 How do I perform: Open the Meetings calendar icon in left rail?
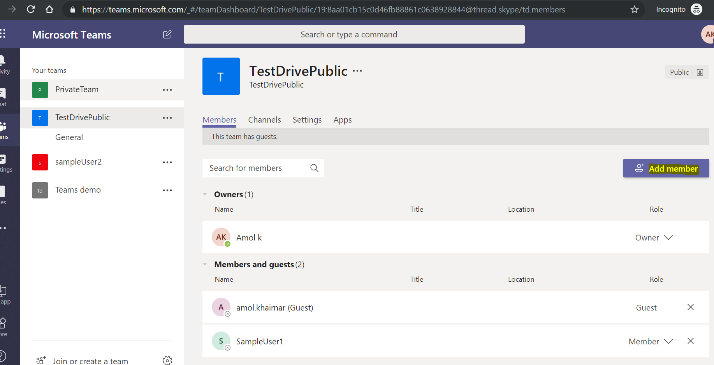(x=3, y=159)
